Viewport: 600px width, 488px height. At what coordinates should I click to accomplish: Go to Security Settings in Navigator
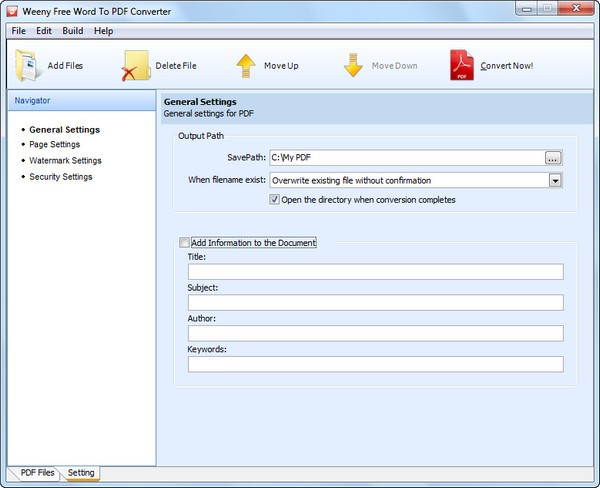(60, 177)
